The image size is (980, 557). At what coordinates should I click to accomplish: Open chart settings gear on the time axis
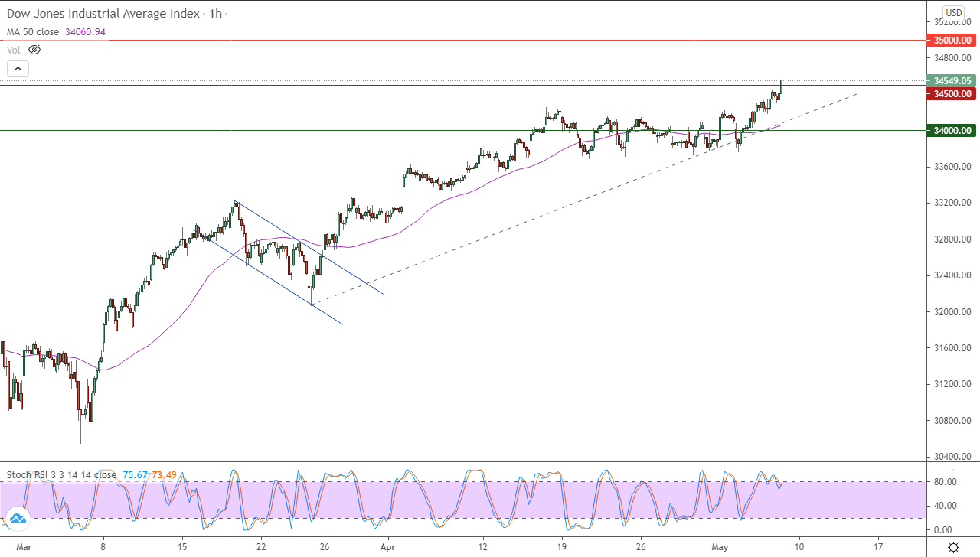click(953, 547)
